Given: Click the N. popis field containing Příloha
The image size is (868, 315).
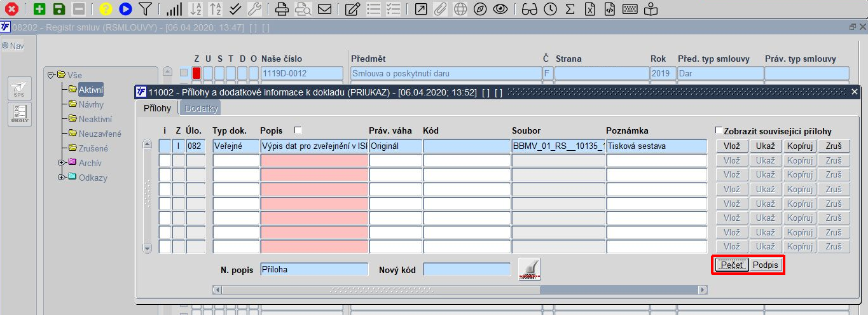Looking at the screenshot, I should tap(314, 269).
